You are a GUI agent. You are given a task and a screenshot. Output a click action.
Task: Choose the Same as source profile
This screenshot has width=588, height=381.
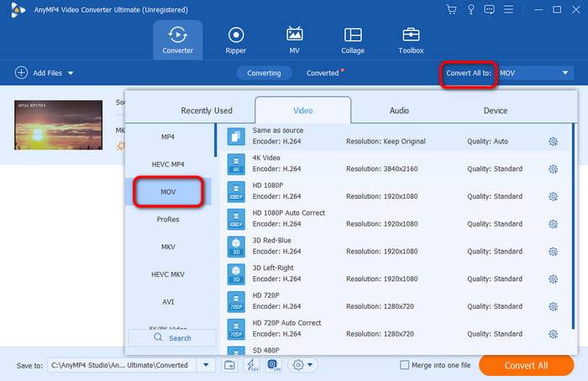coord(396,136)
